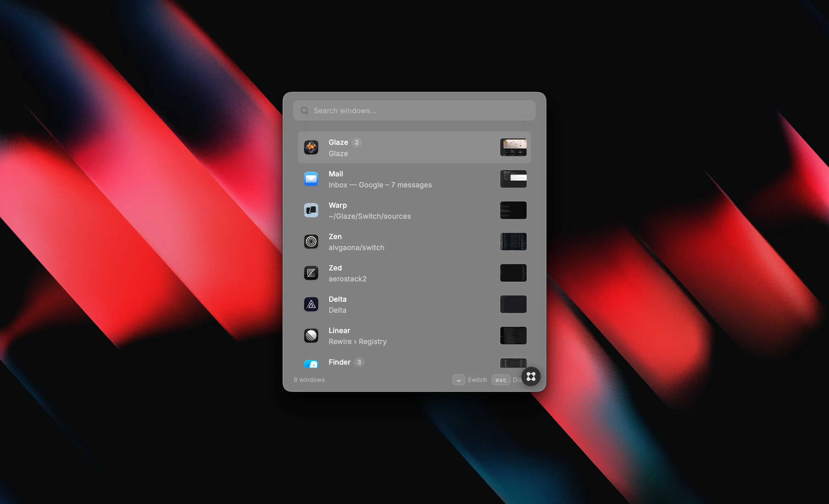The image size is (829, 504).
Task: Click the Glaze app icon
Action: pyautogui.click(x=311, y=147)
